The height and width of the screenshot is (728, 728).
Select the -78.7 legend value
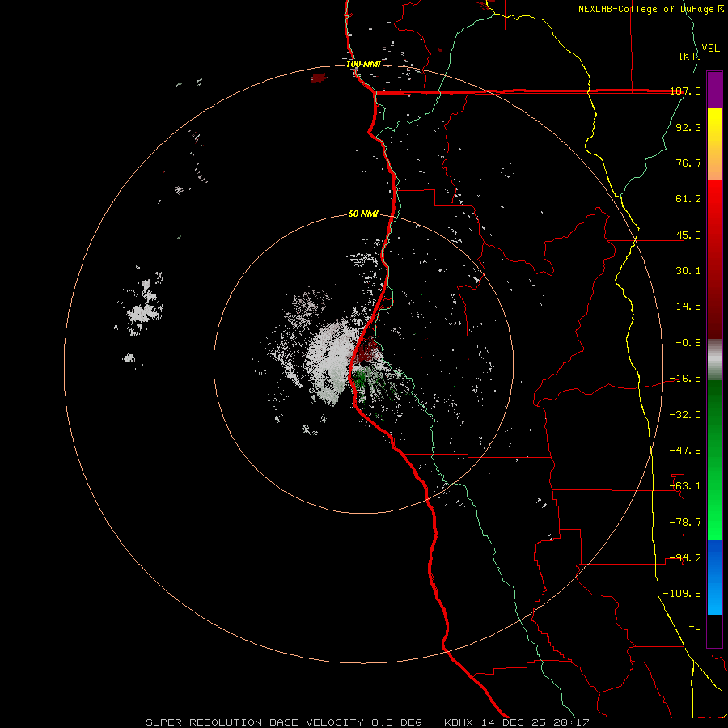685,523
